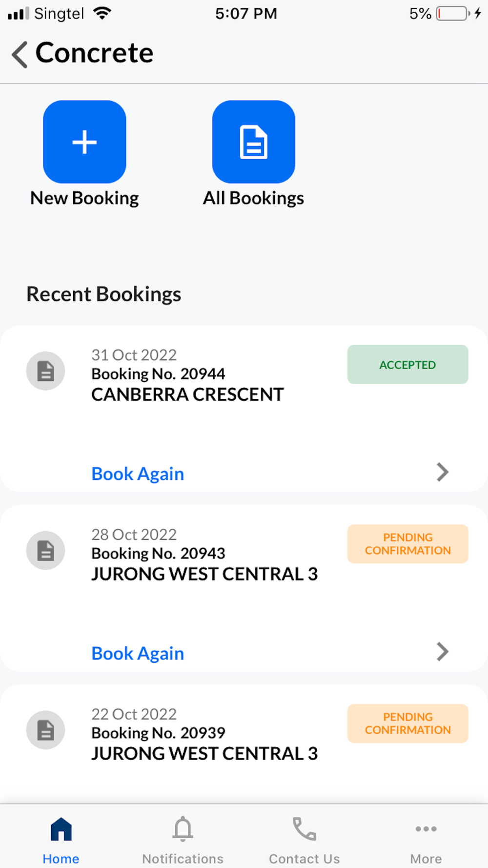Open the All Bookings document icon
The image size is (488, 868).
[x=253, y=142]
